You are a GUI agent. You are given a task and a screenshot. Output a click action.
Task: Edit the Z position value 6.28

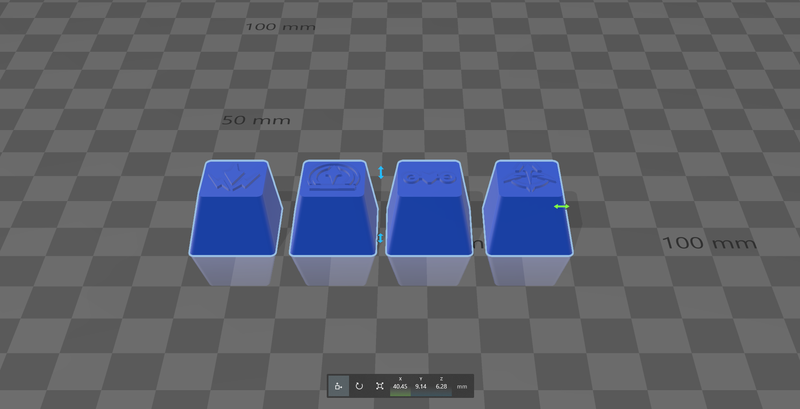(441, 387)
